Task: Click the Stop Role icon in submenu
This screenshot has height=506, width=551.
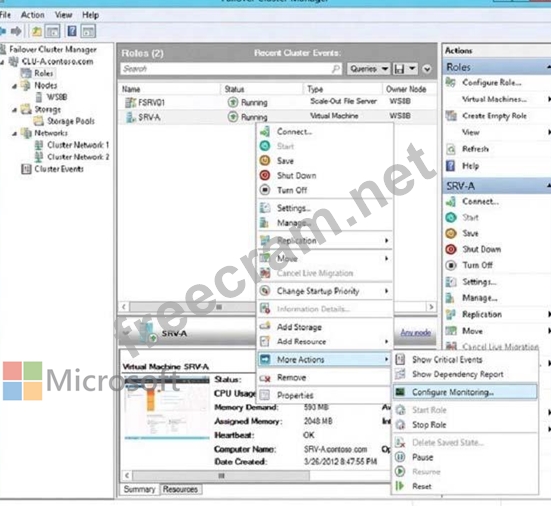Action: pyautogui.click(x=400, y=424)
